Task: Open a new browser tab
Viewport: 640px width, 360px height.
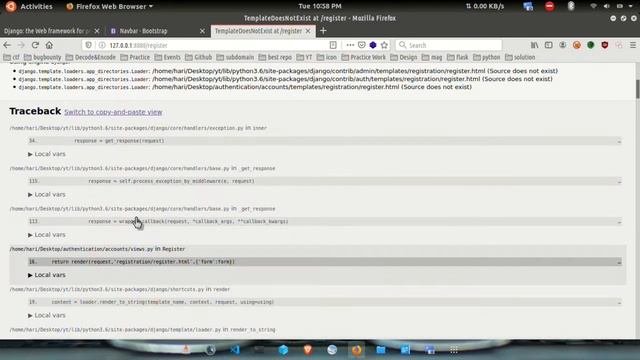Action: pos(323,31)
